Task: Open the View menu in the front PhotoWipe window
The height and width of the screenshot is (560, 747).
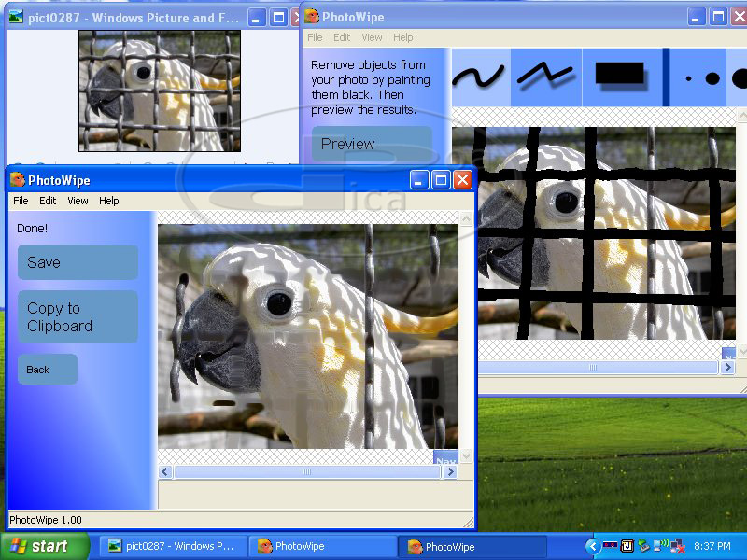Action: click(x=78, y=201)
